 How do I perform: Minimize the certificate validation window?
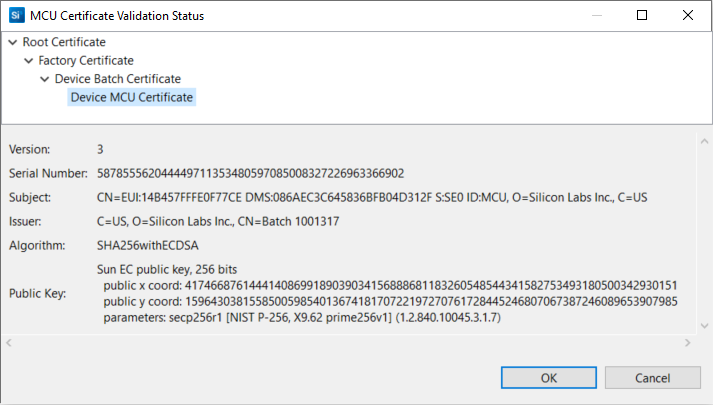coord(596,15)
